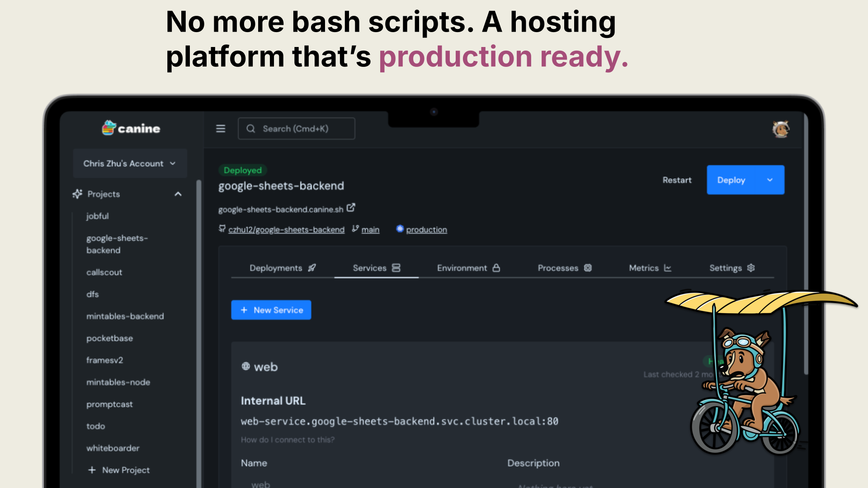Click the 'Internal URL' label
This screenshot has width=868, height=488.
[x=273, y=401]
